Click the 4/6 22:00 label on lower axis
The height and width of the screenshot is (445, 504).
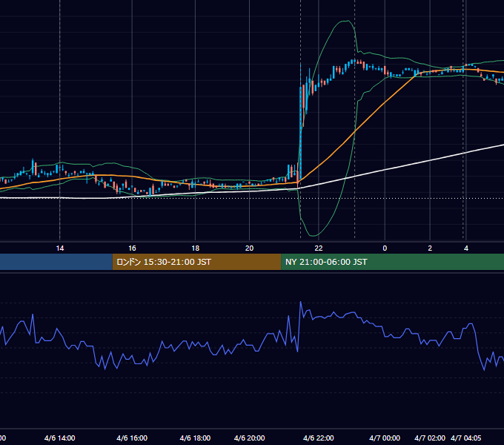tap(319, 438)
